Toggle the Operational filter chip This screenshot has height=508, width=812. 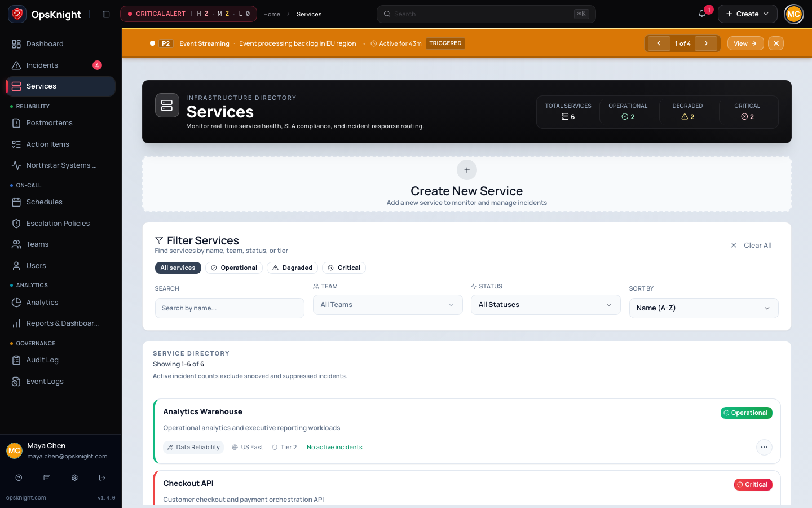tap(234, 268)
